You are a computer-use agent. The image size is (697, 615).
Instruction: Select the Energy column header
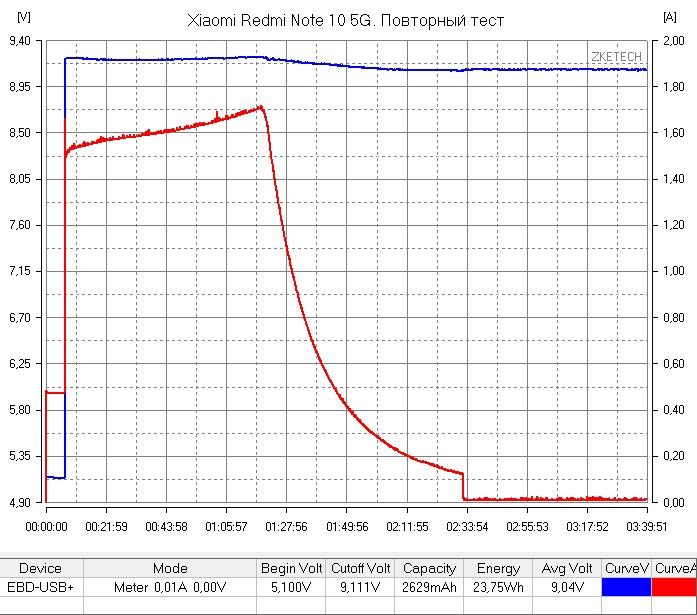coord(498,568)
